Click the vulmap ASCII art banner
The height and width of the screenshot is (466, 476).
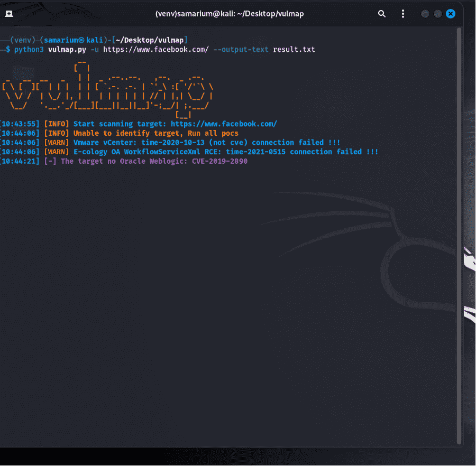[x=108, y=89]
